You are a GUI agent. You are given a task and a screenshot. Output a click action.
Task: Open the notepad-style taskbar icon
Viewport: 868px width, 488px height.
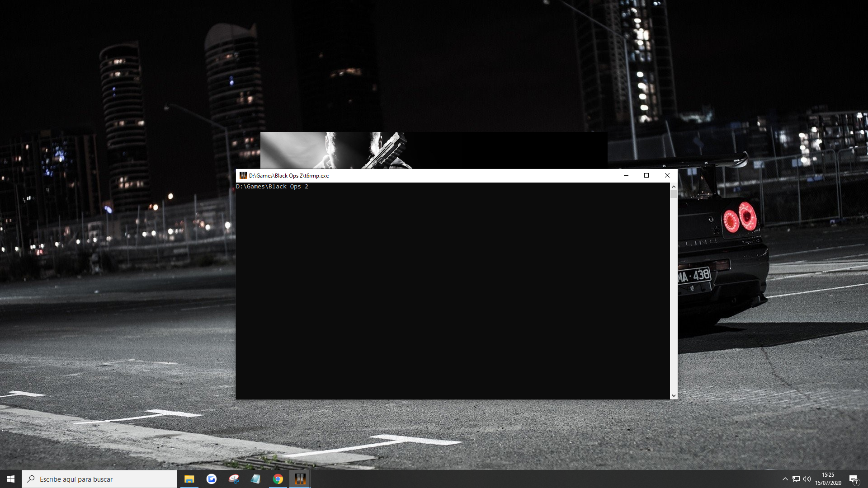[x=255, y=479]
